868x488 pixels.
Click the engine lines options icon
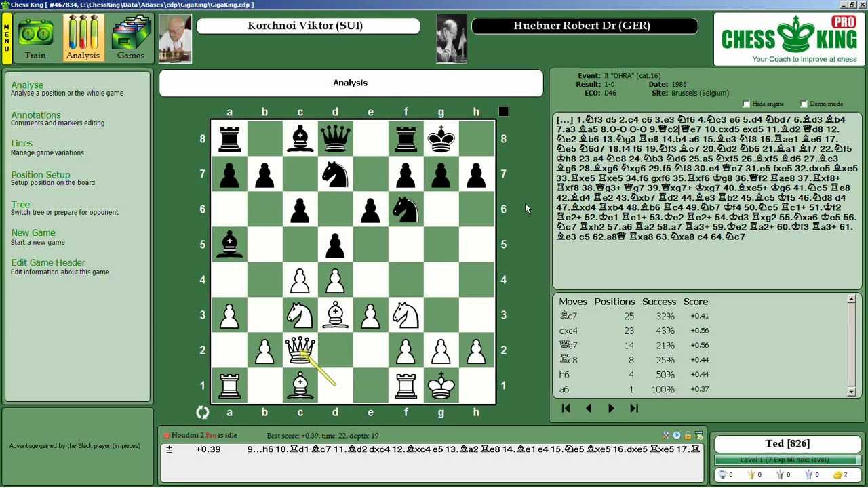[699, 435]
